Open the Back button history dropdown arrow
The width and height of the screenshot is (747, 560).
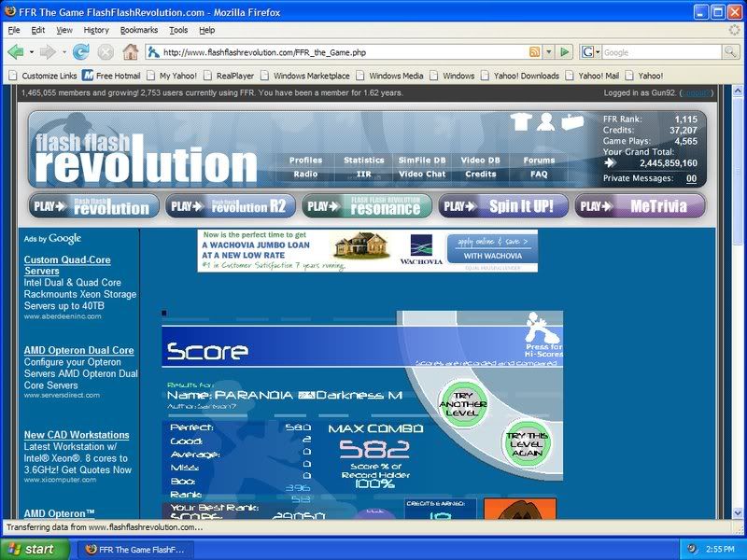point(31,52)
